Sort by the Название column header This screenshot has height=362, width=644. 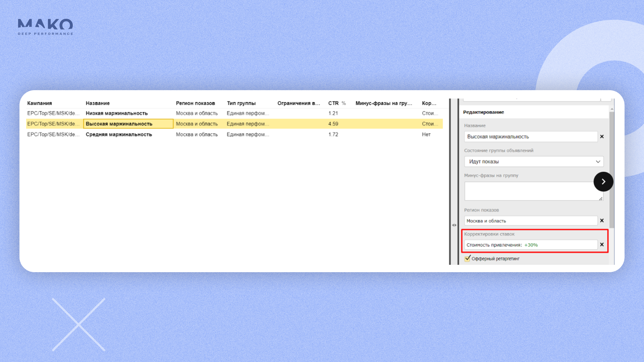tap(98, 103)
